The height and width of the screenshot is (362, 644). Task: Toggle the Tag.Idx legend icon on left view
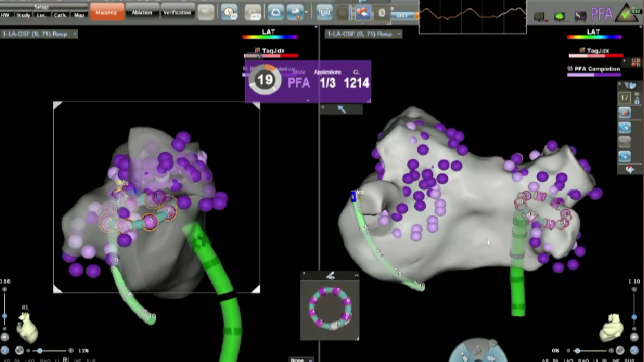click(x=257, y=50)
